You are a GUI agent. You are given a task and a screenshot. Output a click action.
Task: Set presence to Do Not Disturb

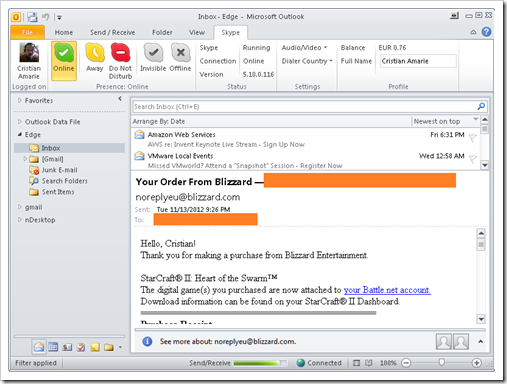tap(120, 61)
